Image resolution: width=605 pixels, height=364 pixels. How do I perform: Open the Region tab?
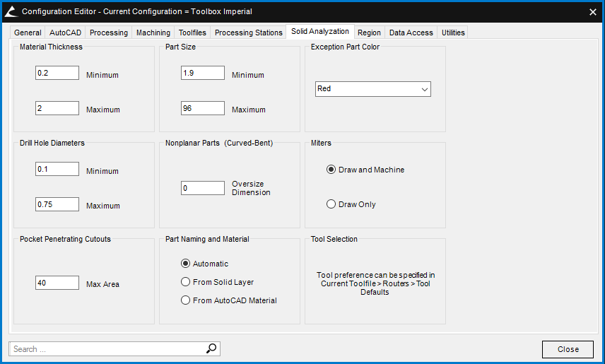click(x=369, y=33)
